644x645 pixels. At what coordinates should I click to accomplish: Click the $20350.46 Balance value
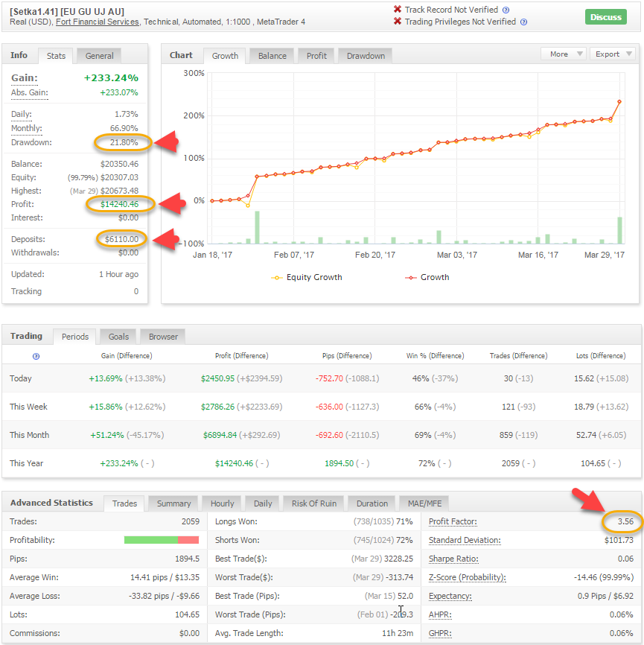(x=119, y=164)
